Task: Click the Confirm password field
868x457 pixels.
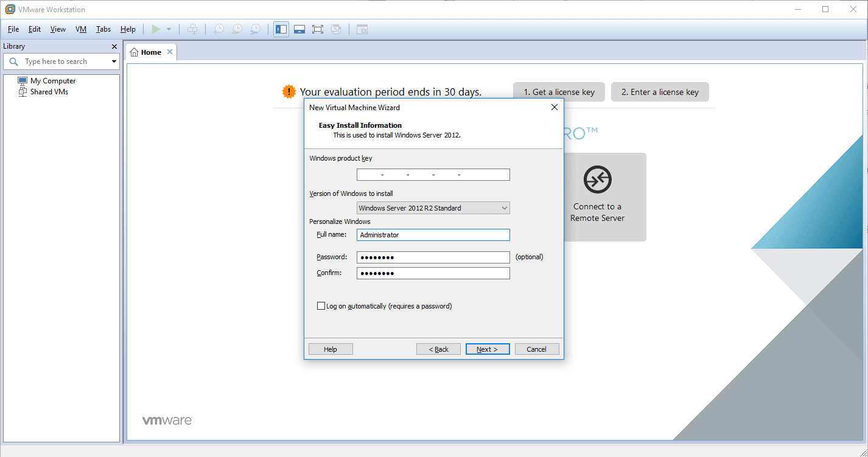Action: [433, 273]
